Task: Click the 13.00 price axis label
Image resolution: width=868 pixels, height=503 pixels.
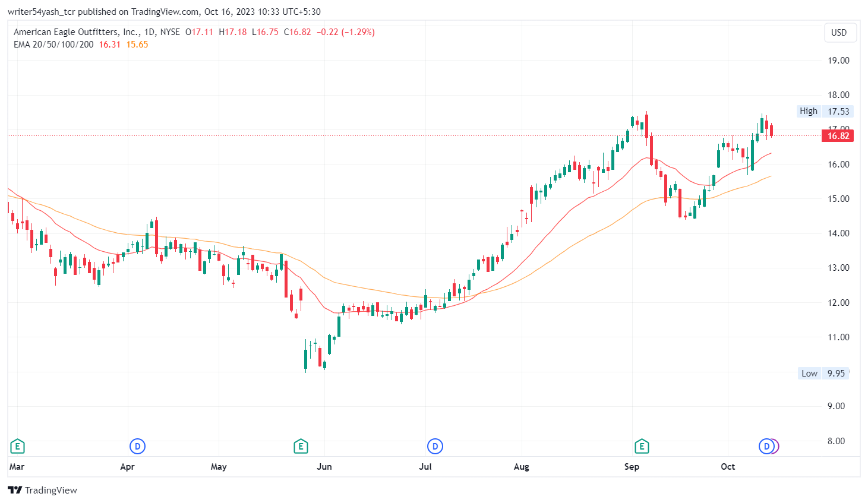Action: [x=838, y=268]
